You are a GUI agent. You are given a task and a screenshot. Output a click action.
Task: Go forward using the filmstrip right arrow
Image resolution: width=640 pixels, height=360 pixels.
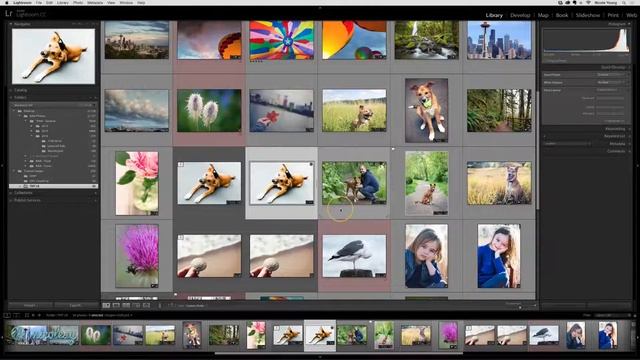click(39, 315)
